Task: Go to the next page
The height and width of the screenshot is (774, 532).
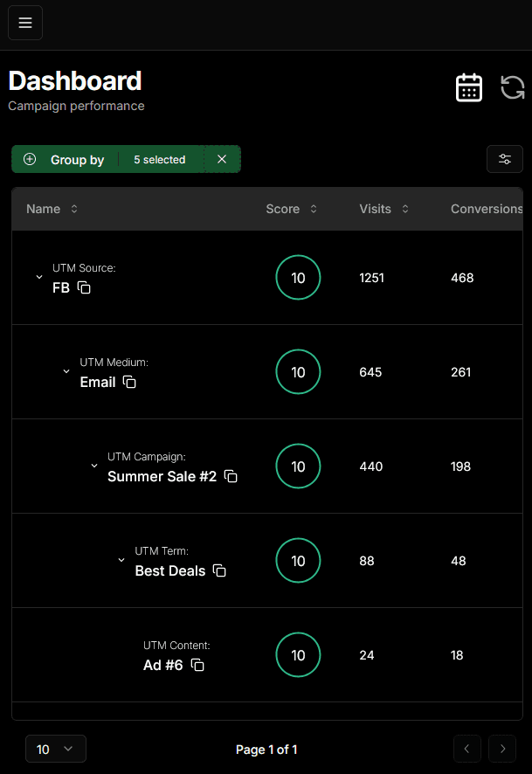Action: click(x=501, y=749)
